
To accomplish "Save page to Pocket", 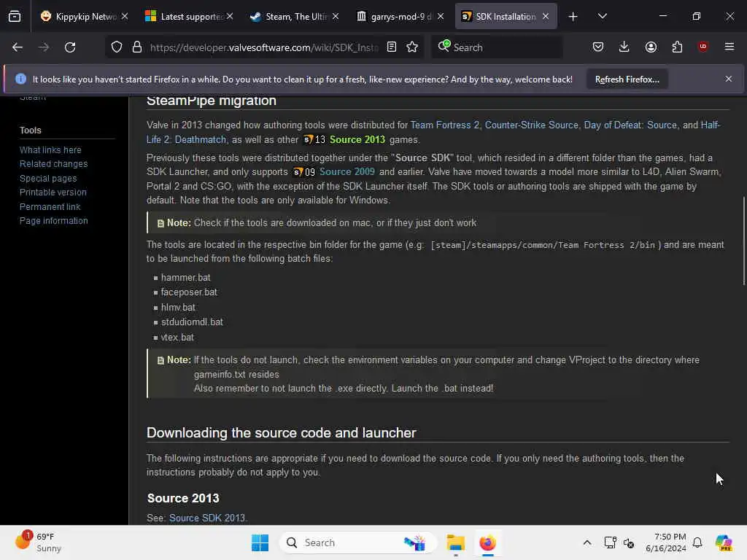I will (x=598, y=47).
